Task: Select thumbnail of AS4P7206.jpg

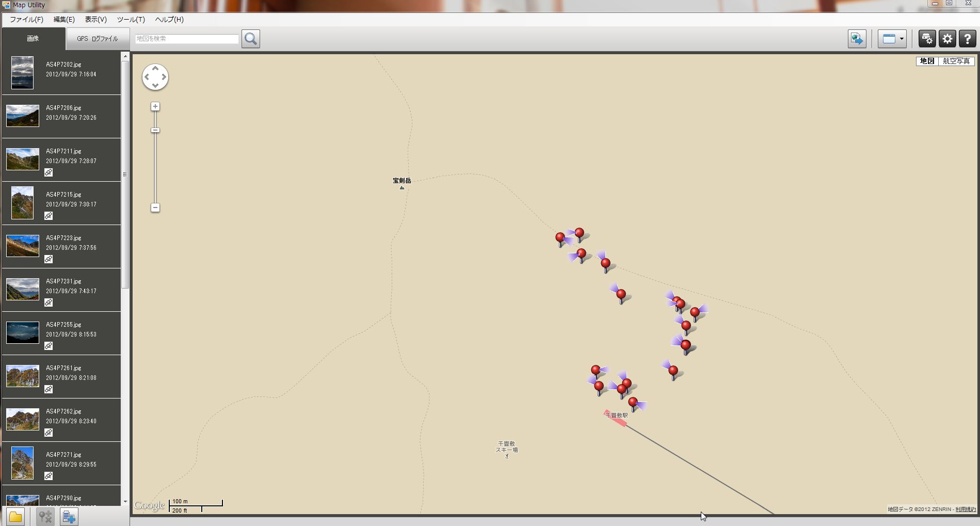Action: pos(22,116)
